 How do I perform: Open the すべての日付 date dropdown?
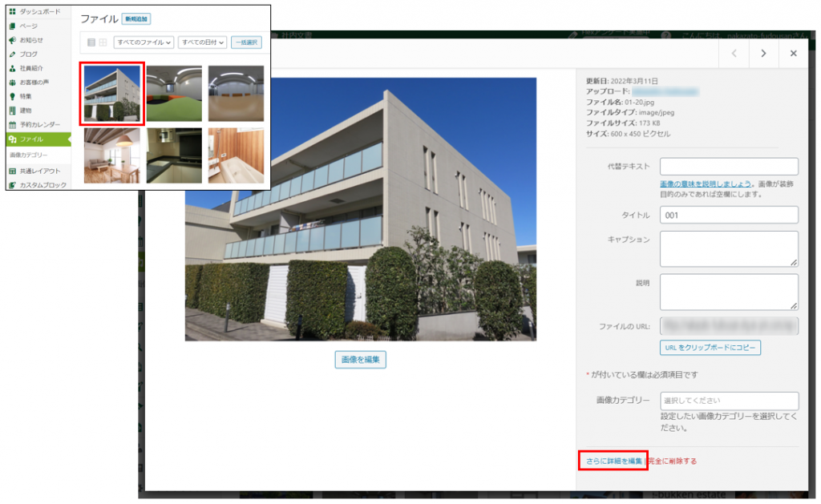pos(202,42)
